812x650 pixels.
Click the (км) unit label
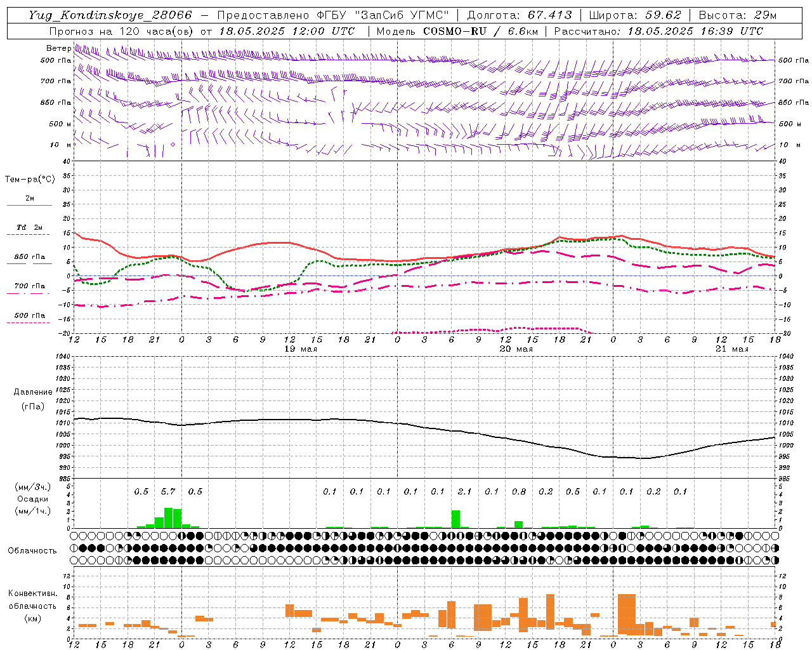(33, 618)
